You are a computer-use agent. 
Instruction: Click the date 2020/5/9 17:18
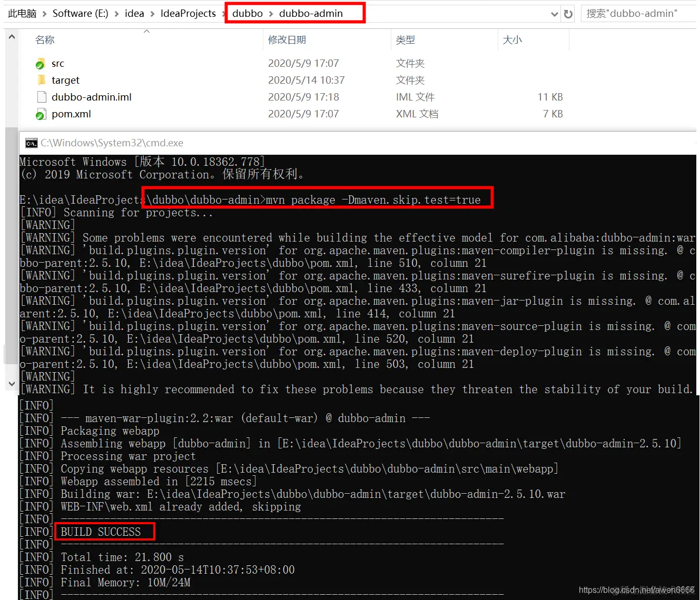303,97
